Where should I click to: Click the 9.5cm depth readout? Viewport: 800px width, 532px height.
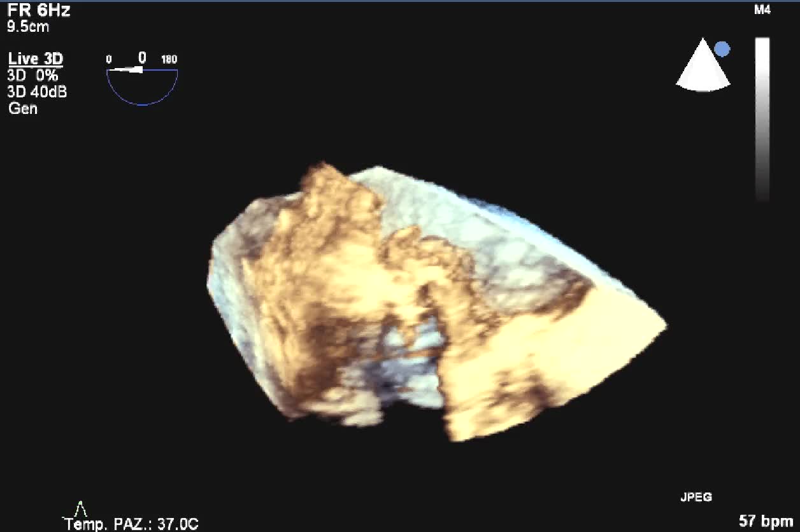tap(28, 27)
